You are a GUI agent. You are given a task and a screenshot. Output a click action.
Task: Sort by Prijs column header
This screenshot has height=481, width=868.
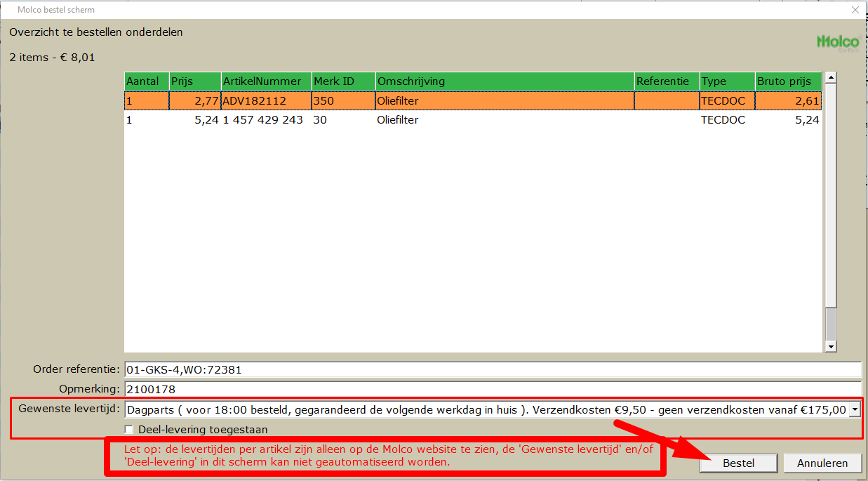[x=195, y=81]
